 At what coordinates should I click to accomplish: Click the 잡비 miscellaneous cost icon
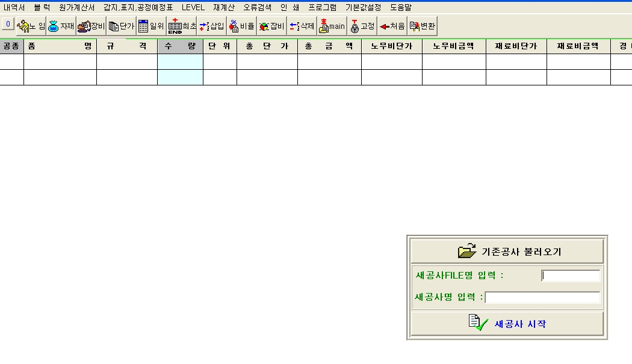click(x=272, y=26)
